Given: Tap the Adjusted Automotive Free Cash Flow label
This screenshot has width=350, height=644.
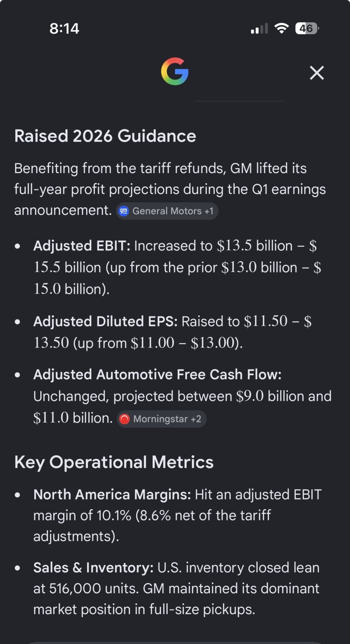Looking at the screenshot, I should tap(157, 374).
